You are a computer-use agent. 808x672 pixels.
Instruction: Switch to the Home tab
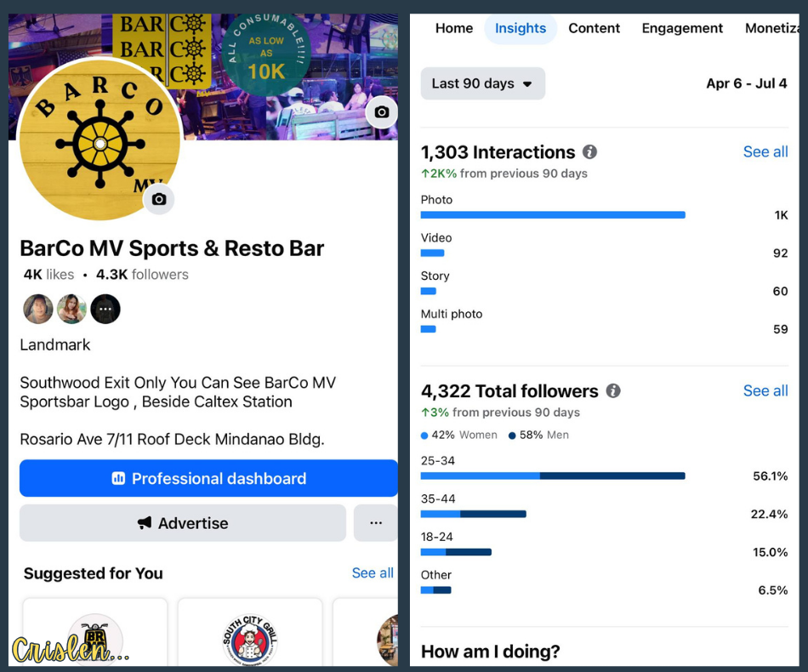pyautogui.click(x=454, y=28)
